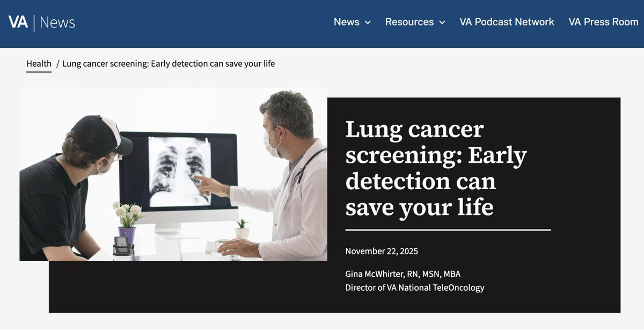Click the chest X-ray on the monitor photo
Viewport: 644px width, 330px height.
coord(179,172)
